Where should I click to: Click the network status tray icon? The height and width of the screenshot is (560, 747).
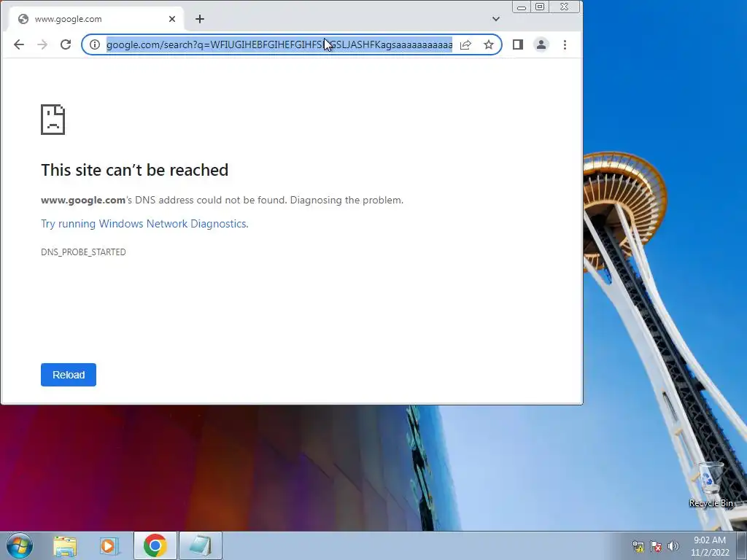(x=638, y=546)
